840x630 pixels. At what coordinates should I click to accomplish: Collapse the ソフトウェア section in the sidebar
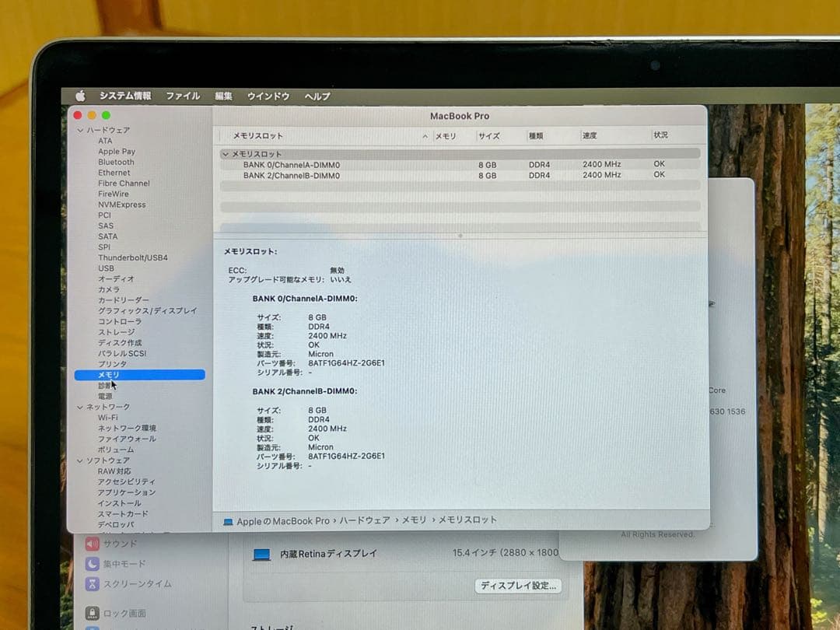[81, 460]
